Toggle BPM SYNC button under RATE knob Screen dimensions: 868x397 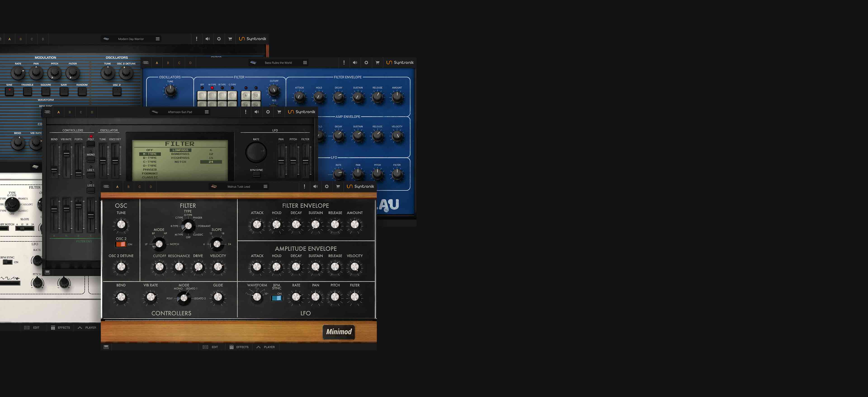[x=256, y=175]
